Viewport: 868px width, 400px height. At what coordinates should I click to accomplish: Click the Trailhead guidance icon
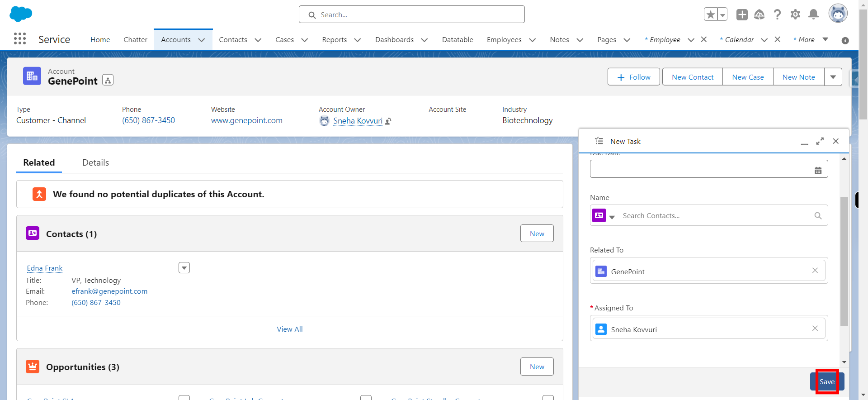point(759,14)
